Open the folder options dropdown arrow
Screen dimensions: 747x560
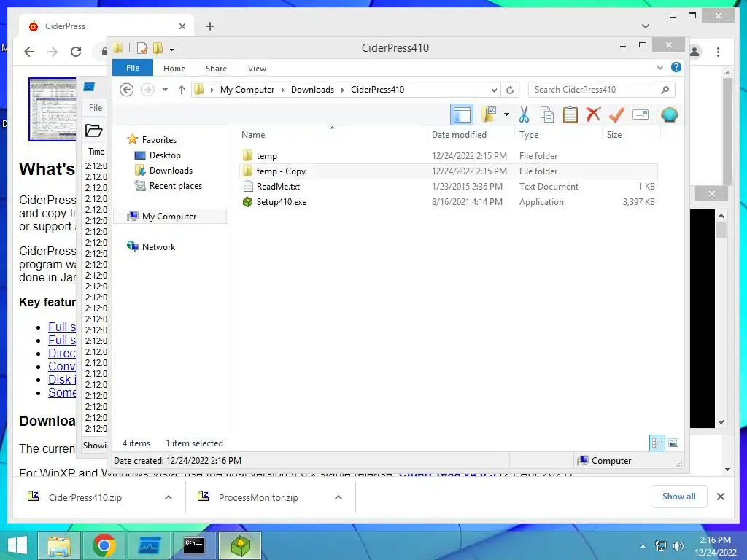point(506,114)
